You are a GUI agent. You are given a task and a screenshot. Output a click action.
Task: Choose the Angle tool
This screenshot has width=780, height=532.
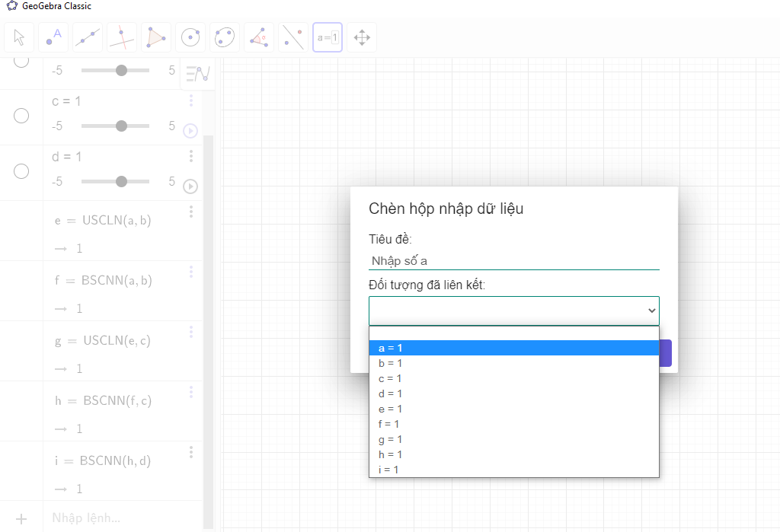[259, 37]
